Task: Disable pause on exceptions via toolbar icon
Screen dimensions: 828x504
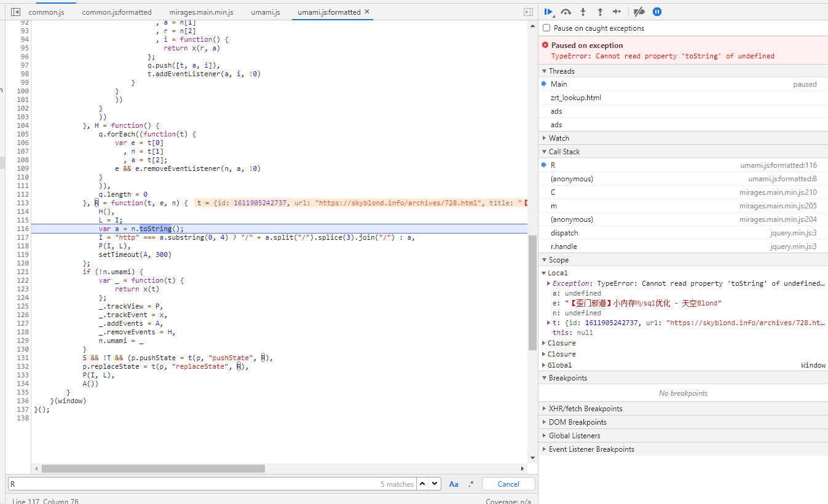Action: [657, 11]
